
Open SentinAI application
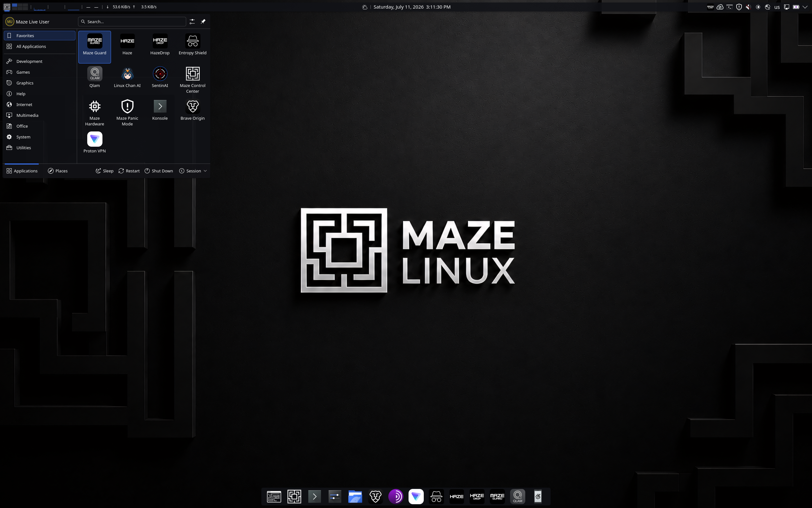(160, 79)
